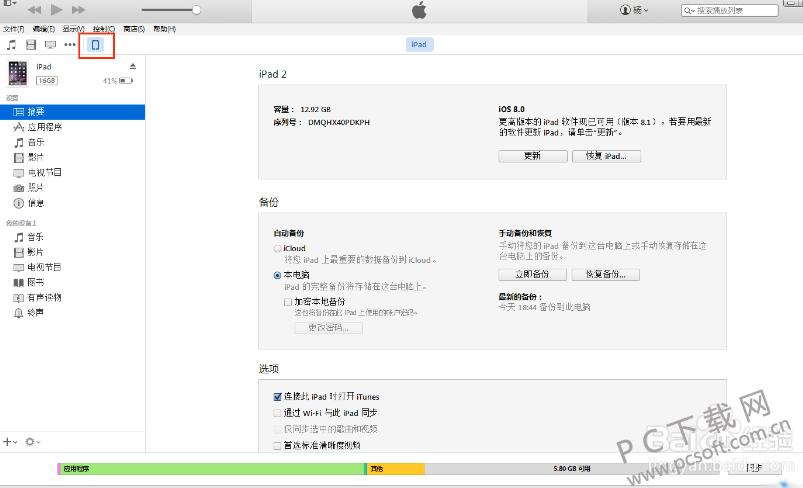The height and width of the screenshot is (488, 803).
Task: Click the Next track button
Action: (x=78, y=10)
